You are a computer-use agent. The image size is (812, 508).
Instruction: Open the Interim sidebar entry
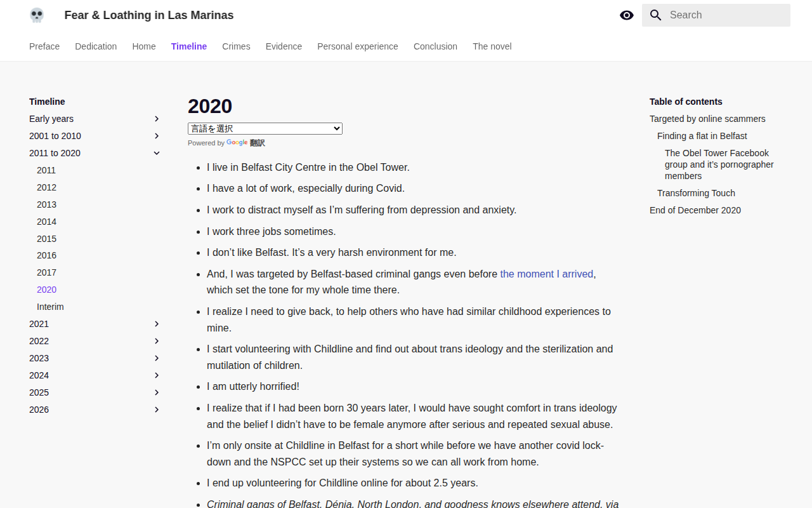click(50, 307)
